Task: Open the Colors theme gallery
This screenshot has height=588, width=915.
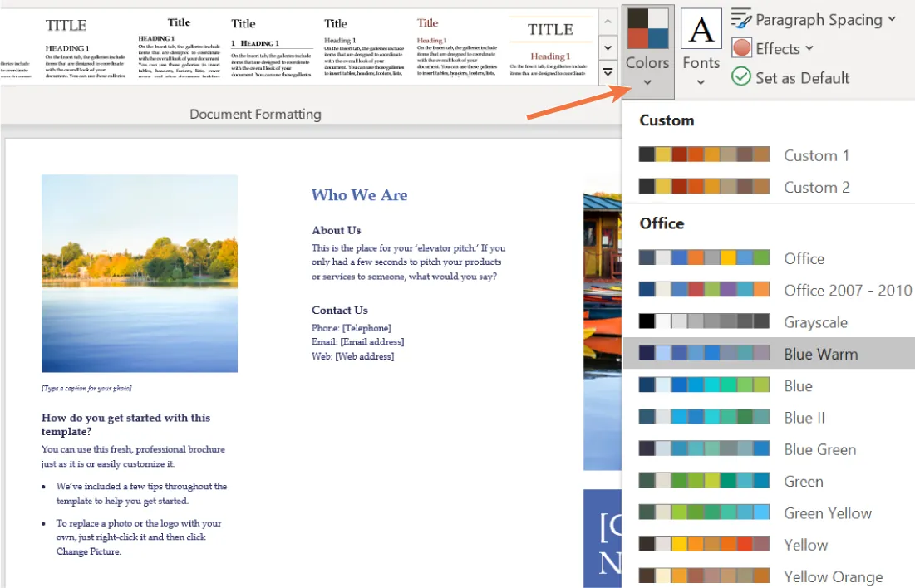Action: coord(647,50)
